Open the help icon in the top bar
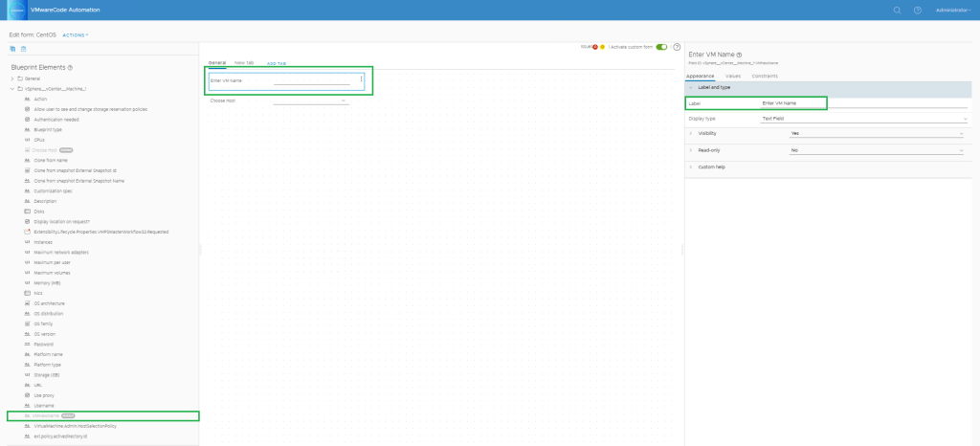Viewport: 980px width, 446px height. [917, 10]
